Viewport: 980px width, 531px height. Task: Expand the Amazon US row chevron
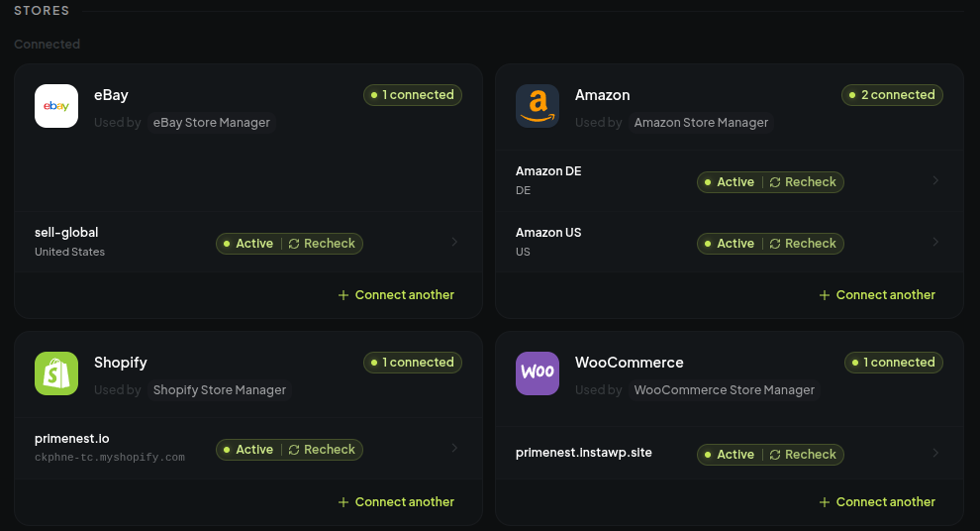[935, 242]
